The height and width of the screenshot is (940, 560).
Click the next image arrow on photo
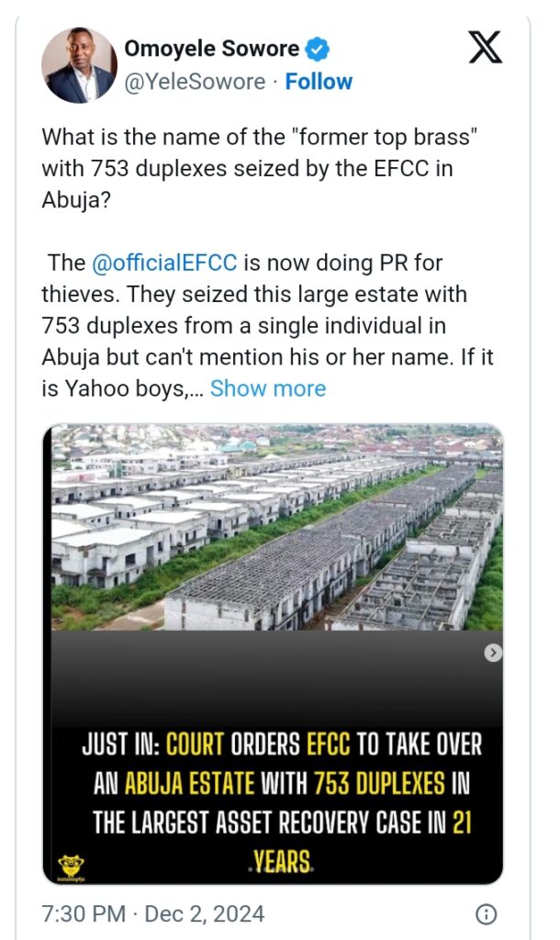pyautogui.click(x=494, y=653)
